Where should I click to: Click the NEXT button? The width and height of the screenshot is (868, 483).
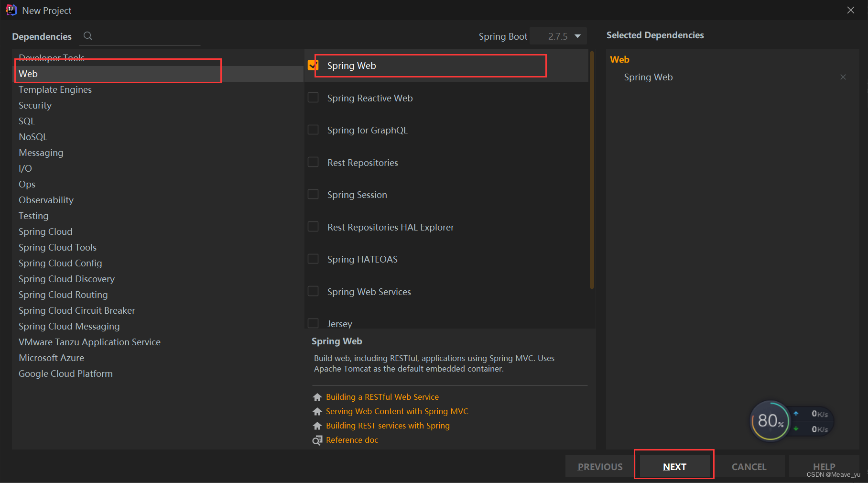[x=674, y=466]
